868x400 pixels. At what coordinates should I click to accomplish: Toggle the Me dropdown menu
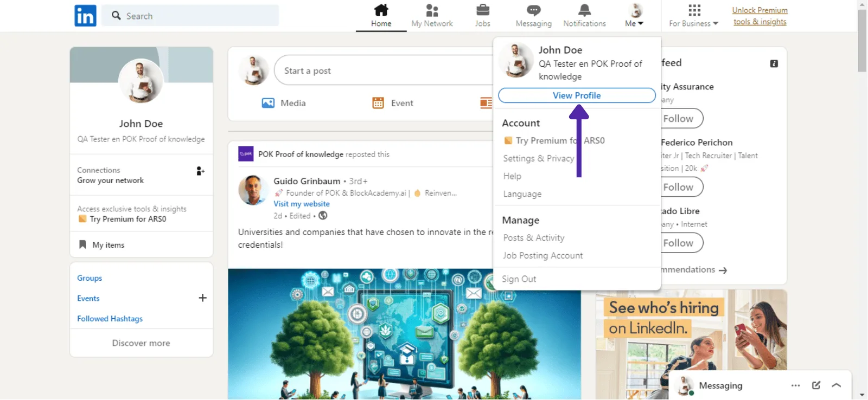point(634,16)
